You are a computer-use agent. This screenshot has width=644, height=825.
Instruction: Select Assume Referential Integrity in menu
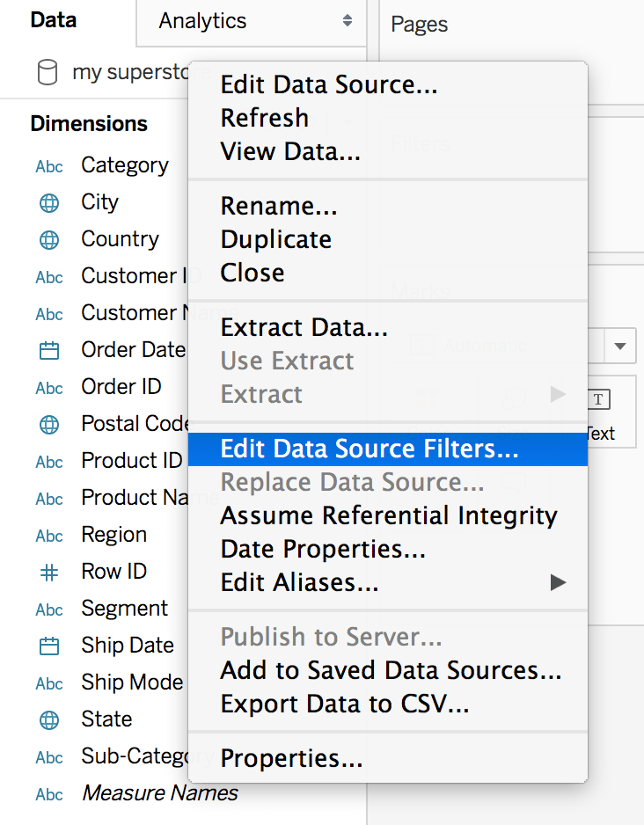click(388, 515)
